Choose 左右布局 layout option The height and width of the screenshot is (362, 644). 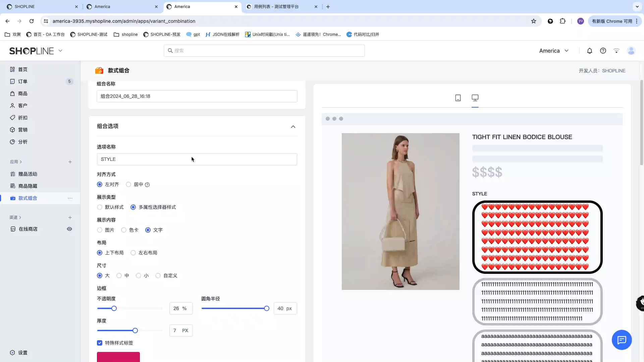(133, 253)
